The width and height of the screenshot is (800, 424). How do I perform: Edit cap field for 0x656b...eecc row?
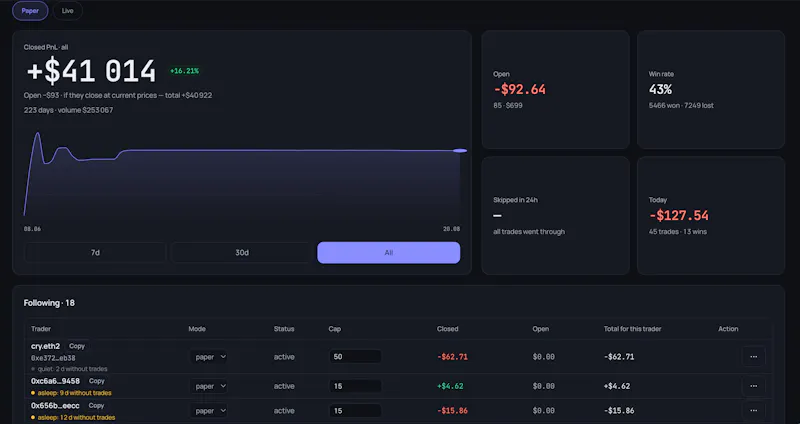coord(355,411)
